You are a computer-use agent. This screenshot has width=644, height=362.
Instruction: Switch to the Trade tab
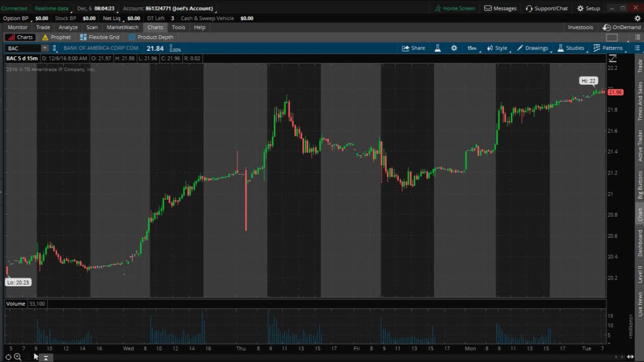pos(43,27)
